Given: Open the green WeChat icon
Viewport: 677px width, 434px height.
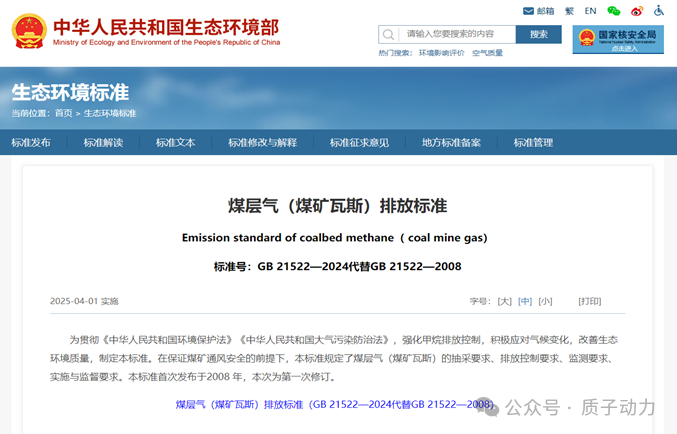Looking at the screenshot, I should pos(613,11).
